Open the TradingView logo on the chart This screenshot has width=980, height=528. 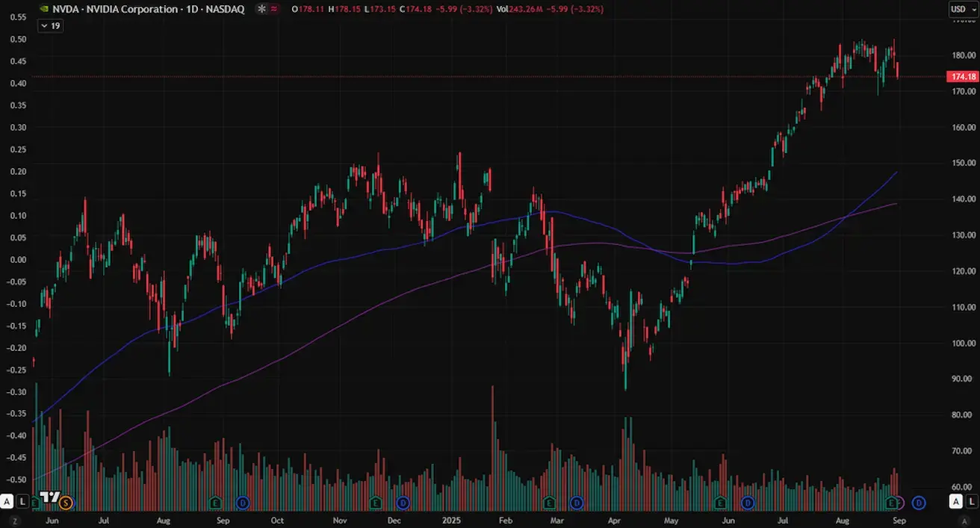[x=49, y=498]
